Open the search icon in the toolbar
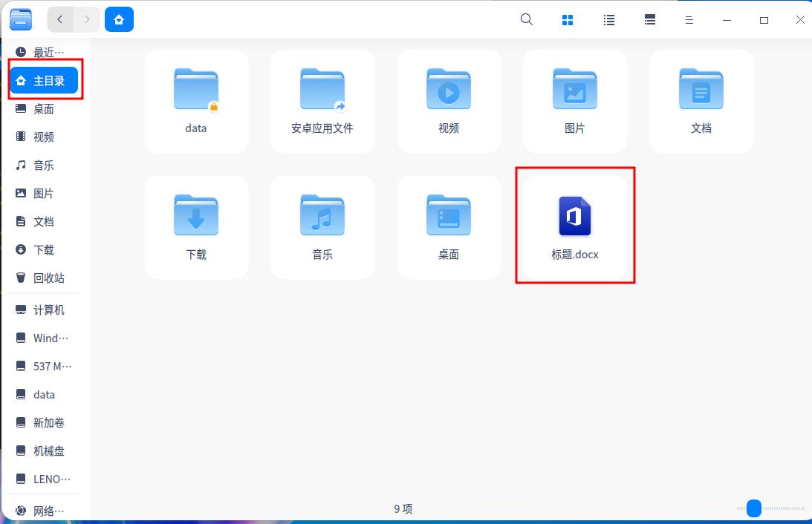Viewport: 812px width, 524px height. point(526,19)
